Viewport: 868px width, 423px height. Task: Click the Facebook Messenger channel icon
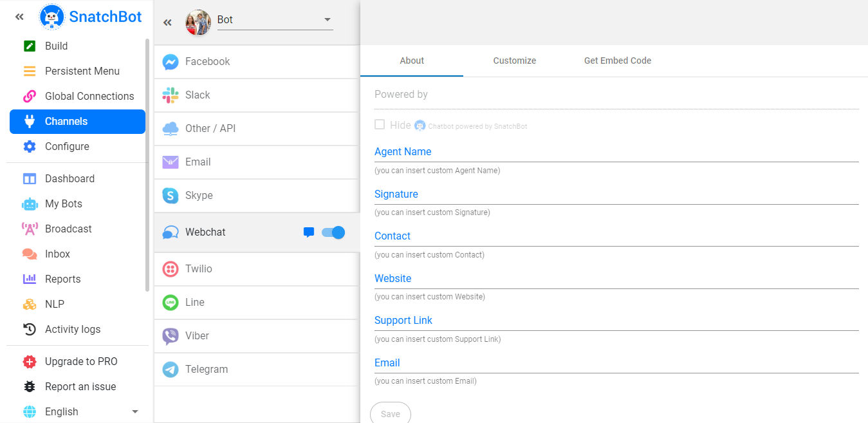tap(171, 62)
